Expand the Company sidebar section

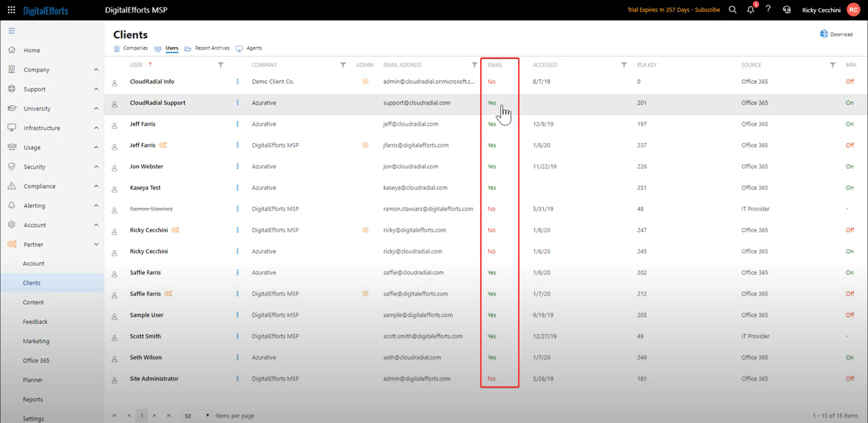pos(96,70)
